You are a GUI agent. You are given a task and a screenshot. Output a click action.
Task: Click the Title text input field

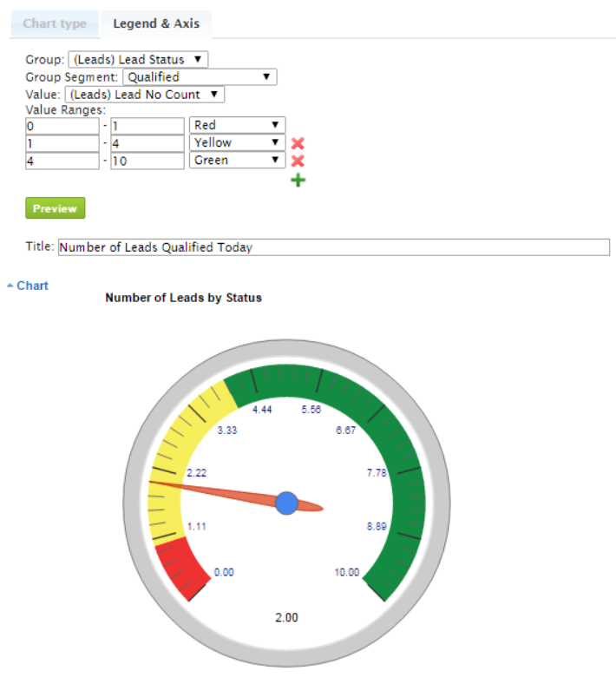pos(333,247)
